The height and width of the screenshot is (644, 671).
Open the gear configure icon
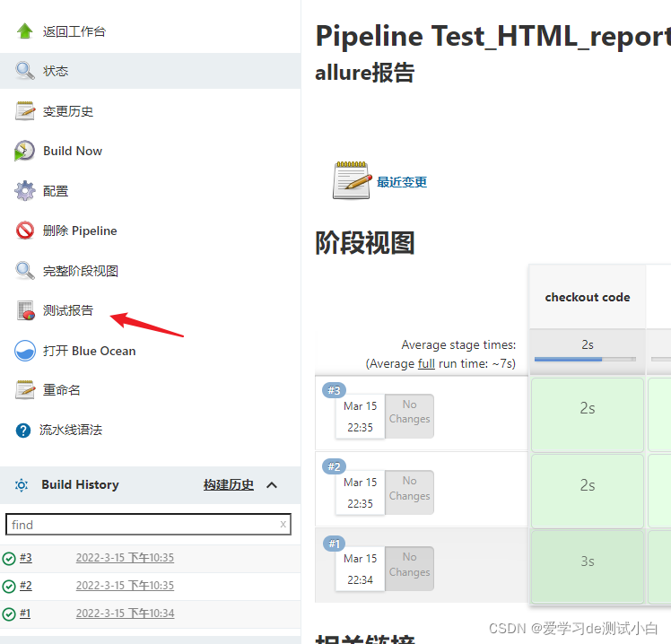24,191
